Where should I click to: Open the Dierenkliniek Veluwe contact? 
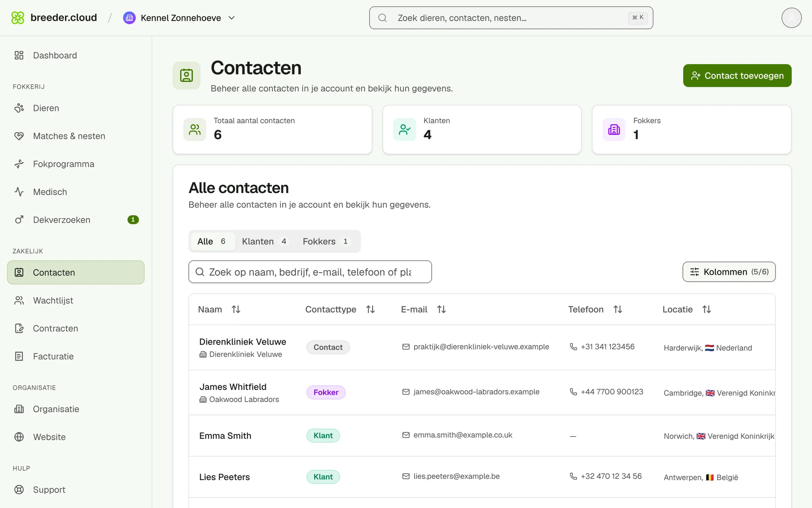pyautogui.click(x=482, y=347)
